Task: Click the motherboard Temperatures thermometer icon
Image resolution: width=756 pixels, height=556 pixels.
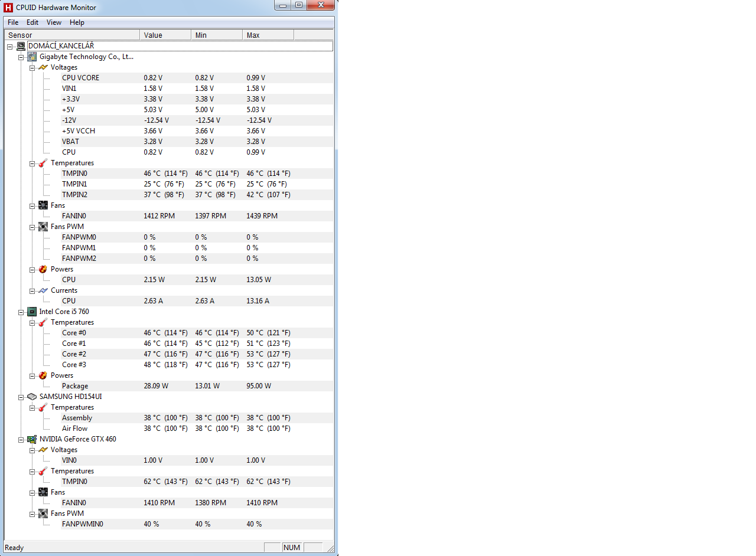Action: 43,163
